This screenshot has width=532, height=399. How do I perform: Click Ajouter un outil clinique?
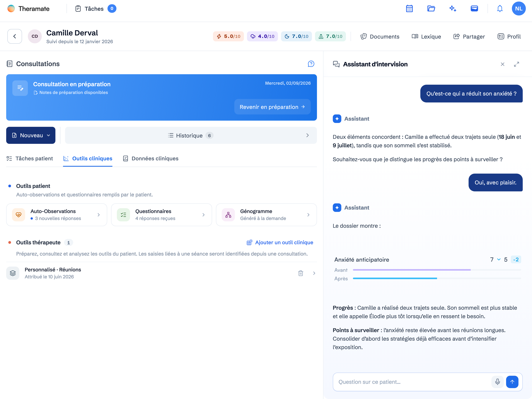pos(280,242)
